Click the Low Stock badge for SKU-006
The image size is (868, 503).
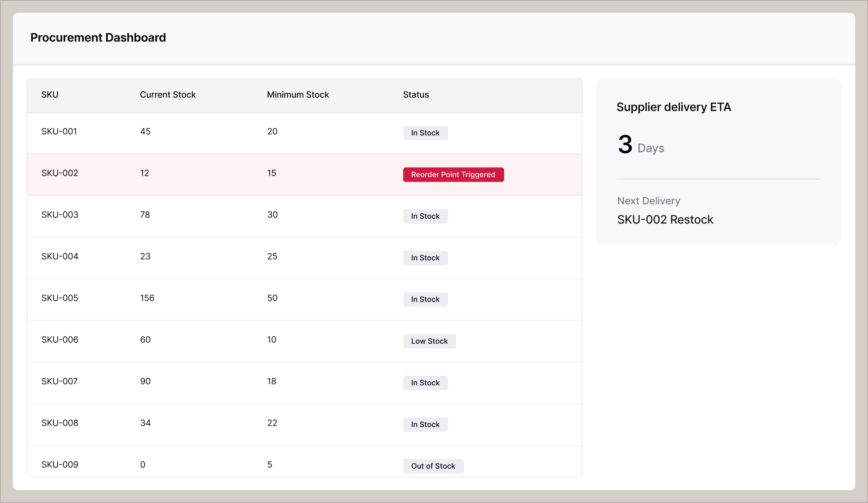click(x=429, y=341)
